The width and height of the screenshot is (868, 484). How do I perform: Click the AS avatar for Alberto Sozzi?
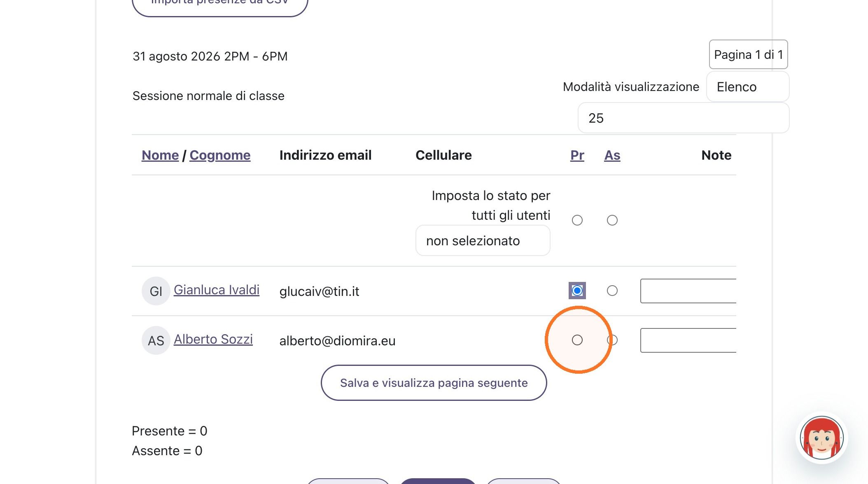(156, 340)
